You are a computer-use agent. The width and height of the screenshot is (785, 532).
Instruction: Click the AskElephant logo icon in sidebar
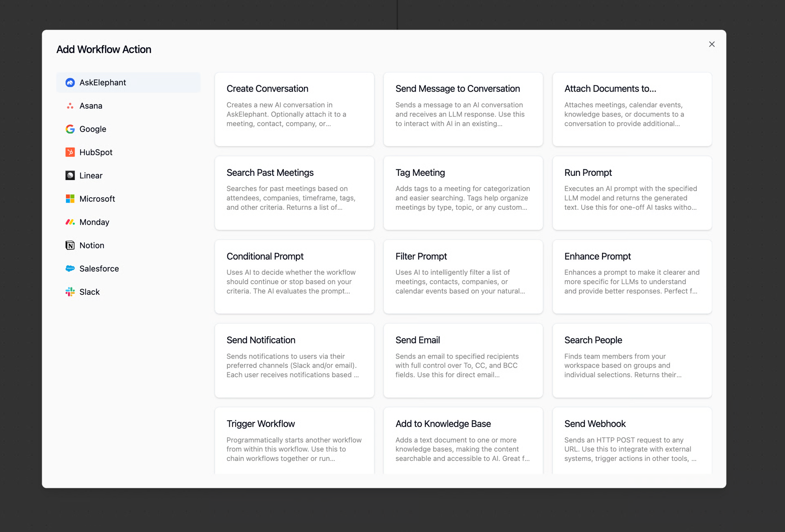tap(70, 83)
